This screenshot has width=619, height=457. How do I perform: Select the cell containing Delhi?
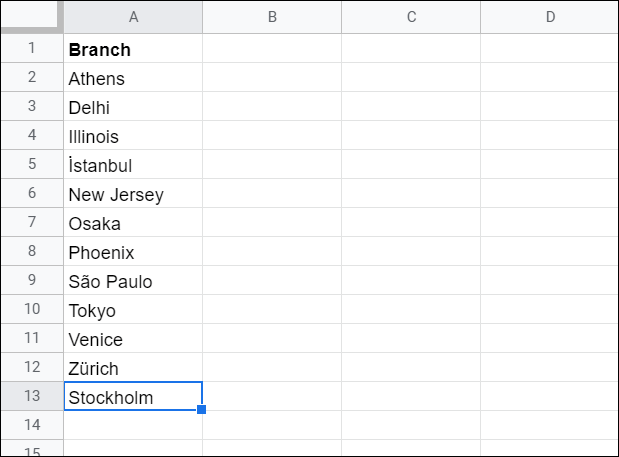[x=133, y=107]
